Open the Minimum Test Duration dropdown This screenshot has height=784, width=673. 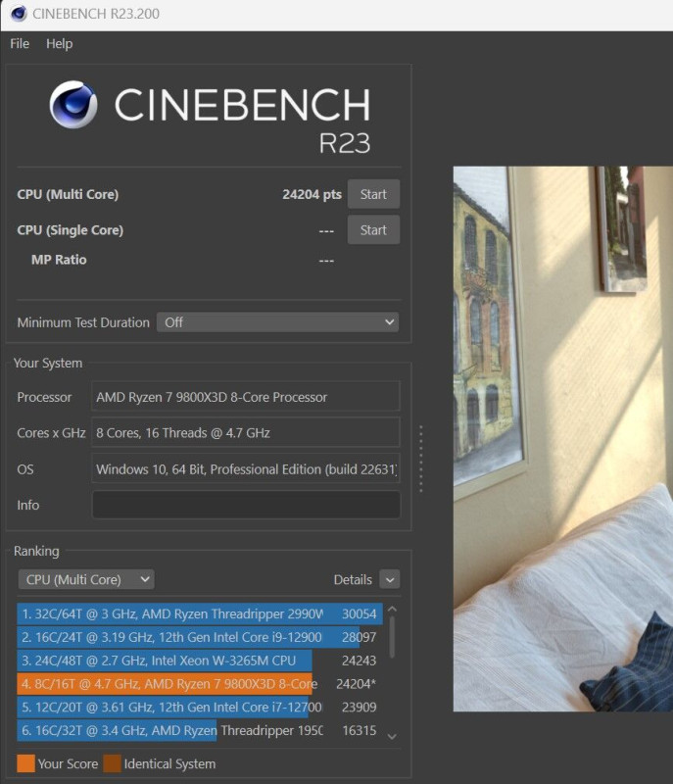point(278,322)
